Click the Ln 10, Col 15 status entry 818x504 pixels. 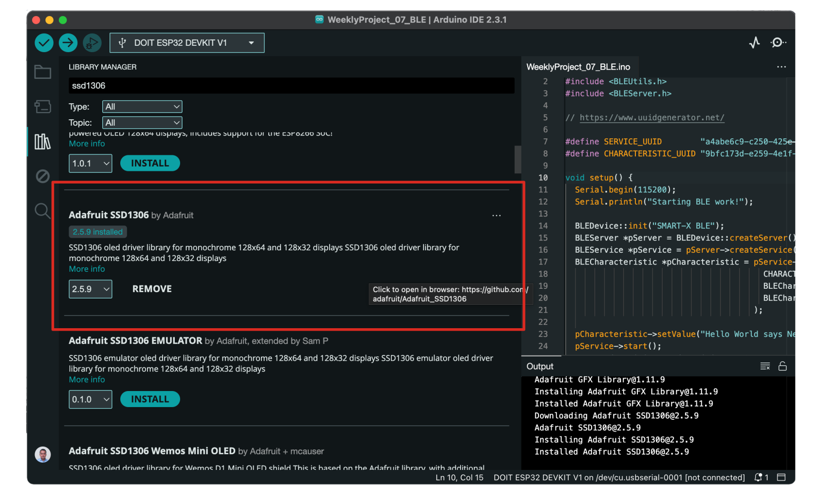[459, 478]
